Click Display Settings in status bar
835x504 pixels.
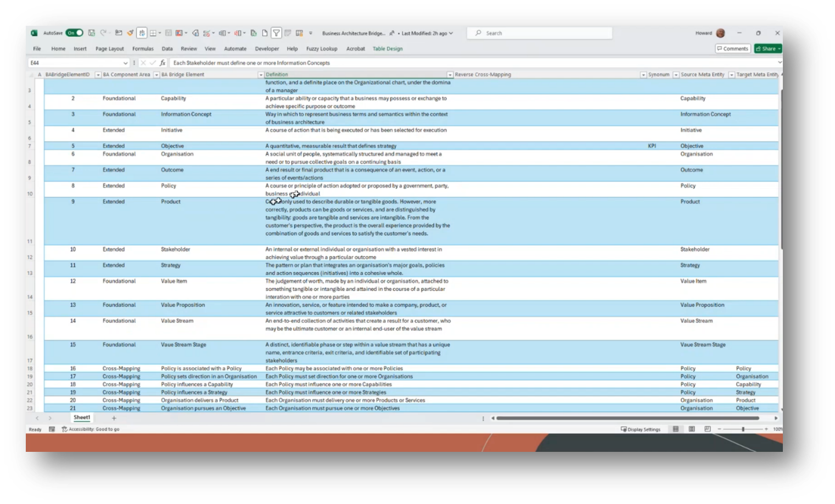[x=641, y=429]
